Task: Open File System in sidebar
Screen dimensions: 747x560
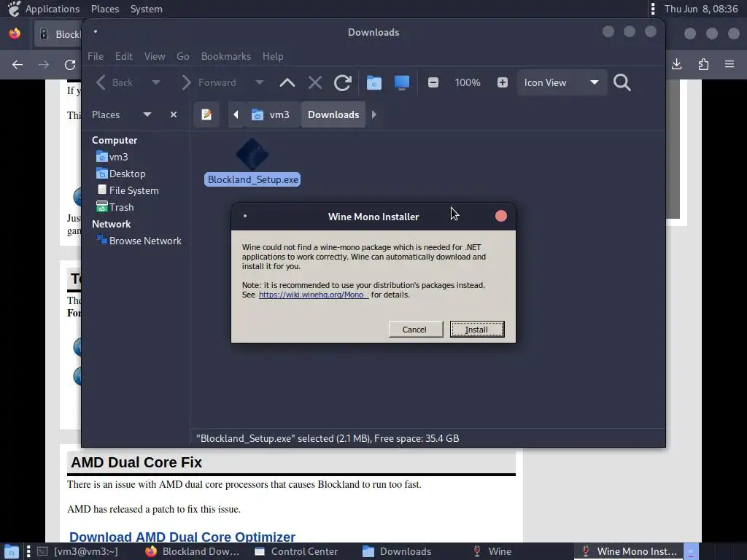Action: tap(128, 190)
